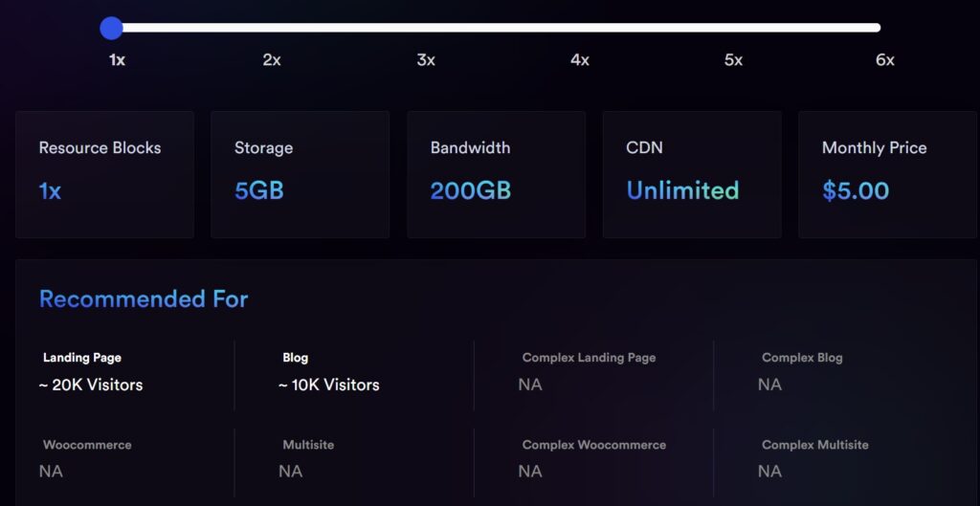Click the Unlimited CDN value

pos(683,190)
